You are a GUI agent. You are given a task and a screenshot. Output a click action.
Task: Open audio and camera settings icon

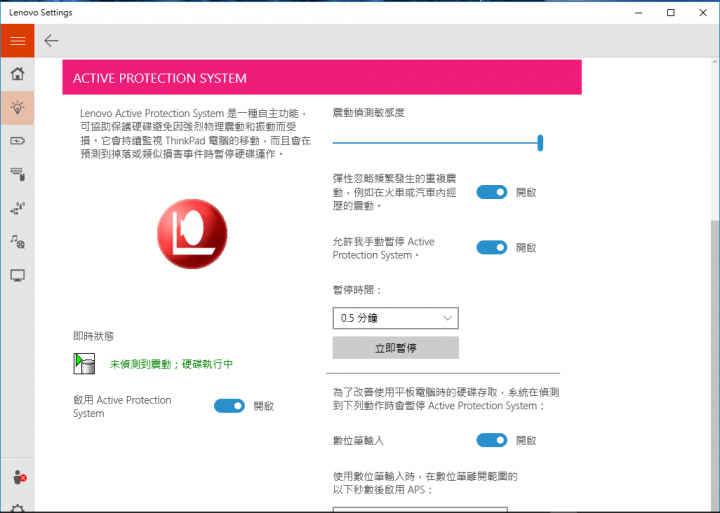click(17, 242)
